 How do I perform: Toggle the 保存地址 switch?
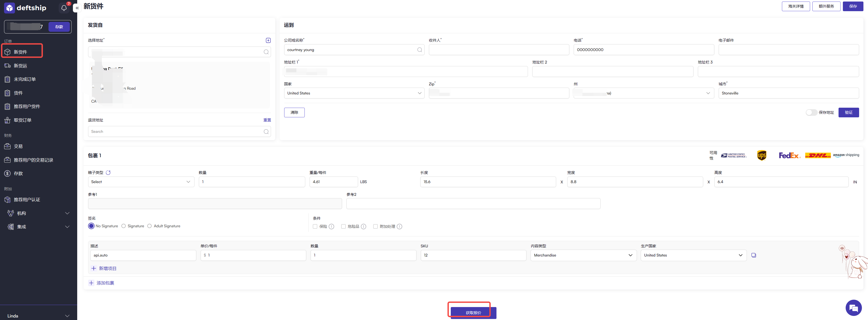tap(811, 113)
